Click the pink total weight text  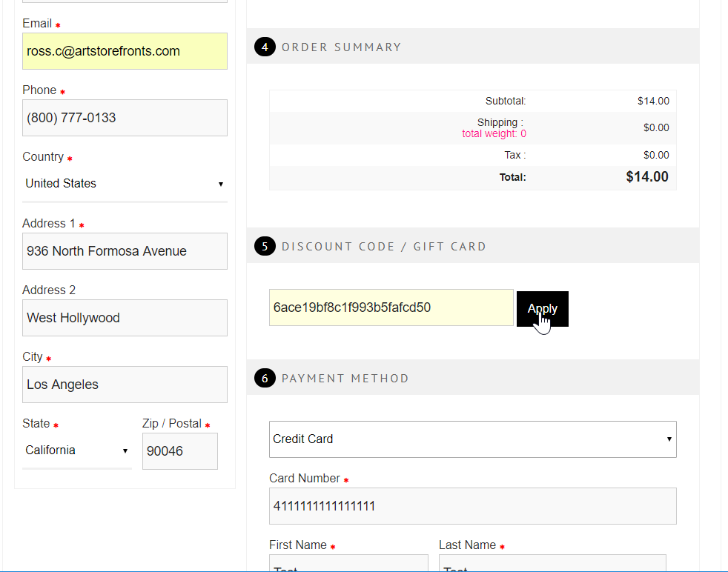[x=494, y=134]
